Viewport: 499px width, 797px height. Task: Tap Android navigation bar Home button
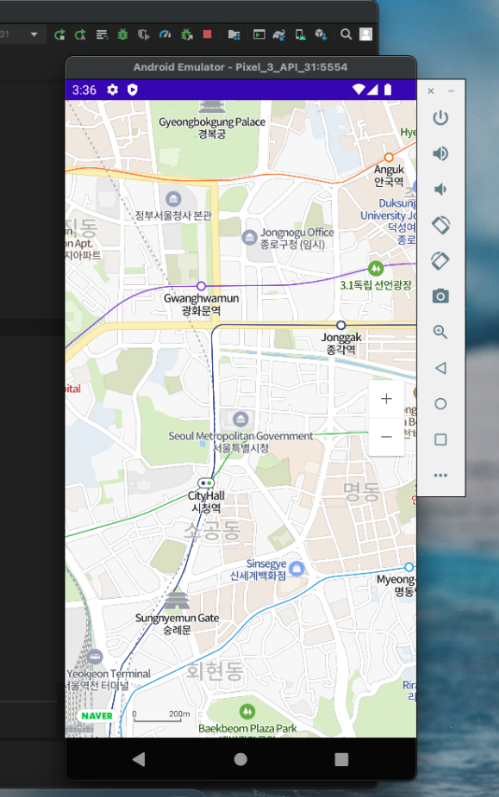tap(240, 759)
